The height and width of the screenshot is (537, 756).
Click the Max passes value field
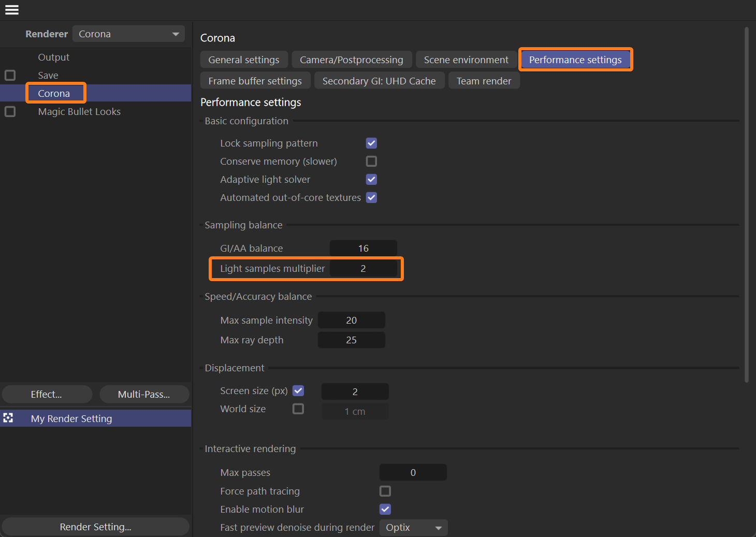(x=413, y=472)
